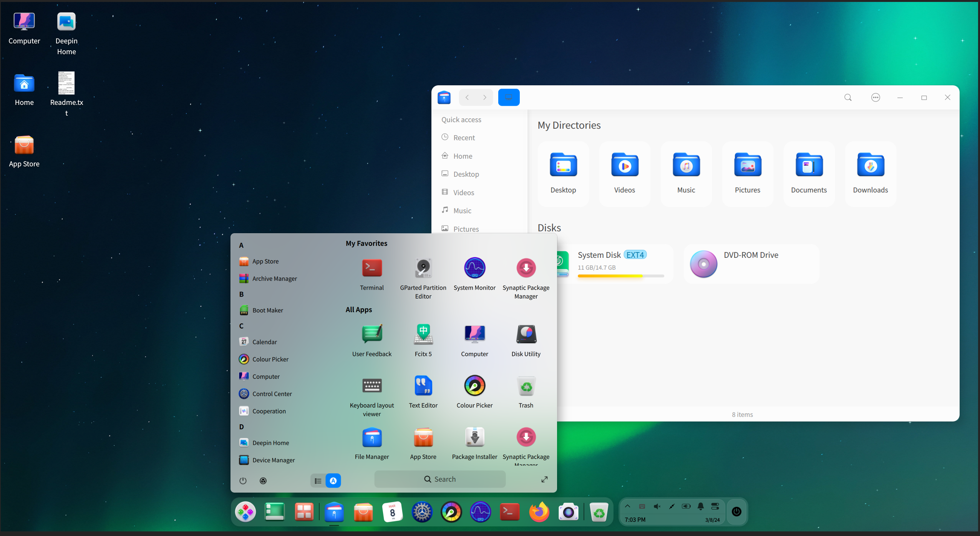980x536 pixels.
Task: Open Control Center from app list
Action: 272,394
